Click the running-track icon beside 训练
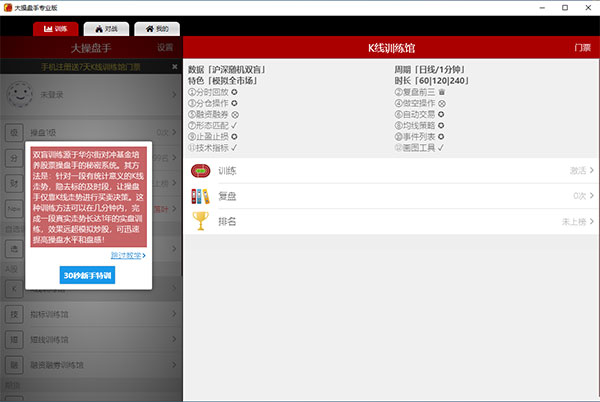The height and width of the screenshot is (402, 600). pos(202,170)
